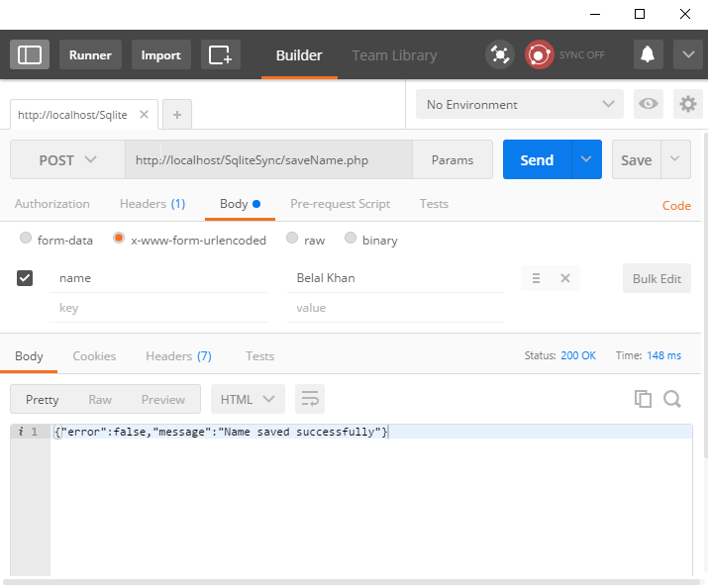Open the HTML format dropdown
The width and height of the screenshot is (708, 588).
click(x=248, y=399)
